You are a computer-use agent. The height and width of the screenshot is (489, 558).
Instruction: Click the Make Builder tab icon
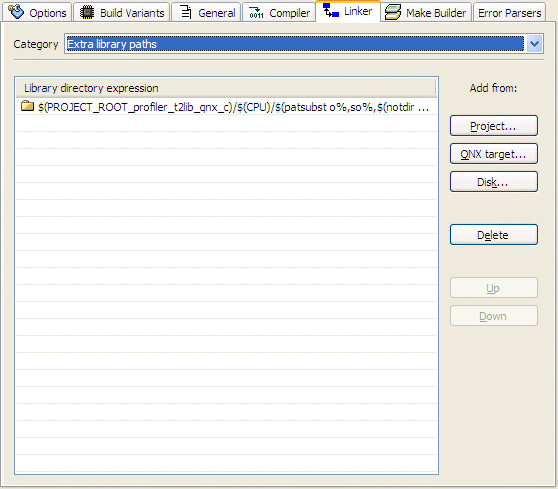point(393,12)
